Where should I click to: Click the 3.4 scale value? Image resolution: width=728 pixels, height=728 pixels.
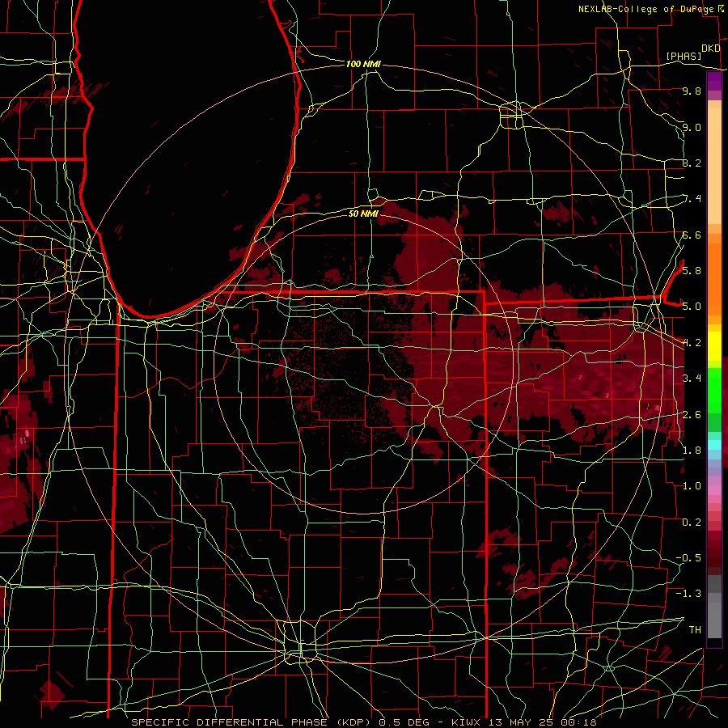pyautogui.click(x=692, y=379)
